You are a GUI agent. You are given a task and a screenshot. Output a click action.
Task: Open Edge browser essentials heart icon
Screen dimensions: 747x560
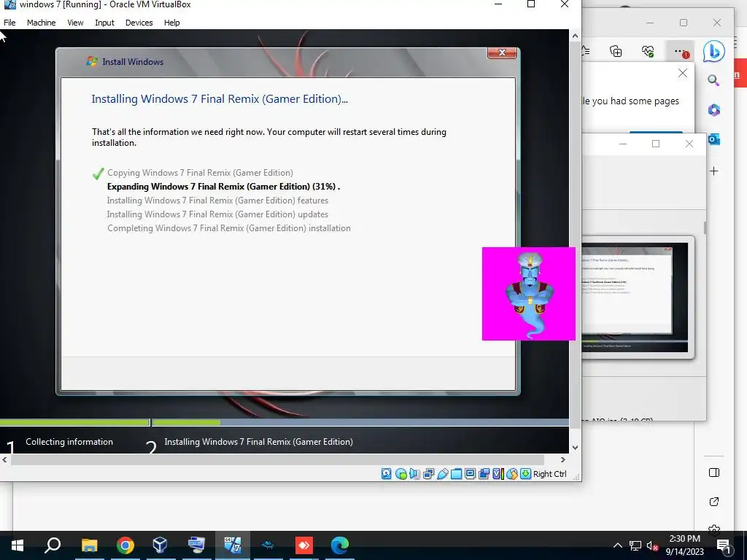click(648, 51)
